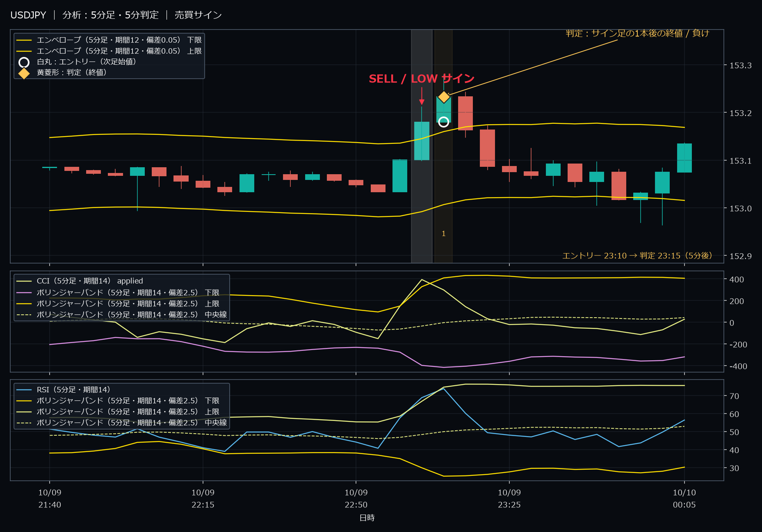
Task: Click the '10/09 23:25' time axis label
Action: tap(509, 499)
